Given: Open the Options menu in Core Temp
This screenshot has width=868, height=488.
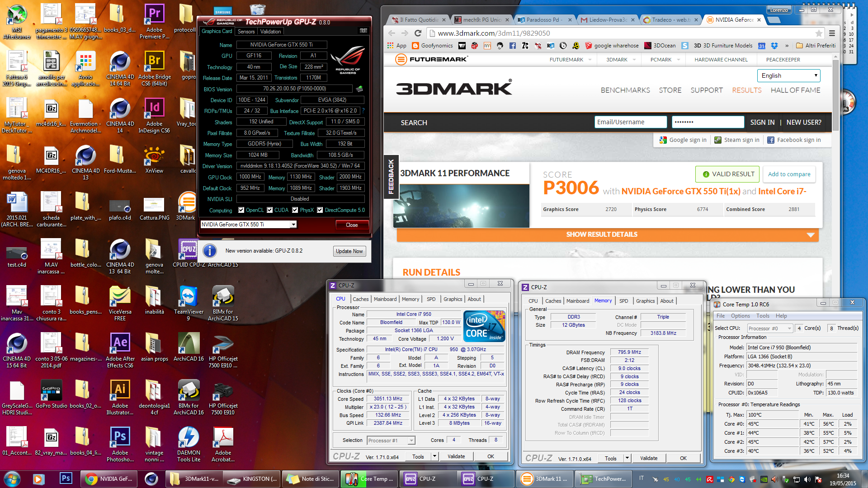Looking at the screenshot, I should 740,316.
